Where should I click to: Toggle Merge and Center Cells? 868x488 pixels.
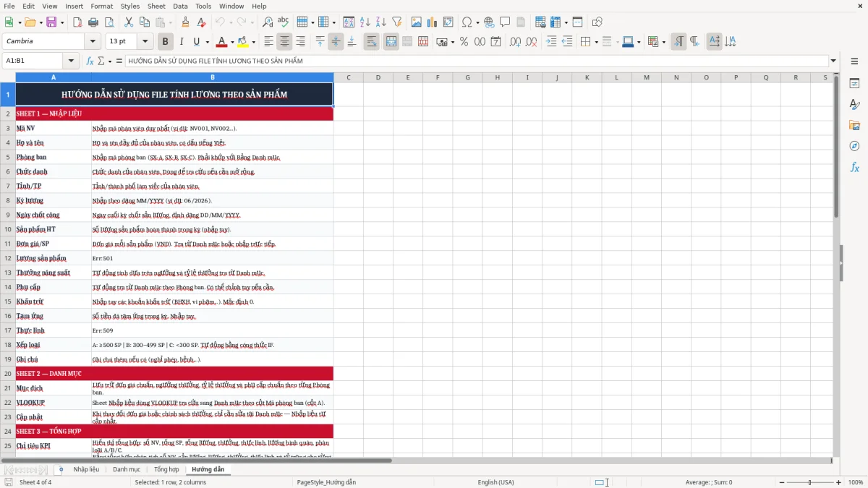tap(391, 42)
